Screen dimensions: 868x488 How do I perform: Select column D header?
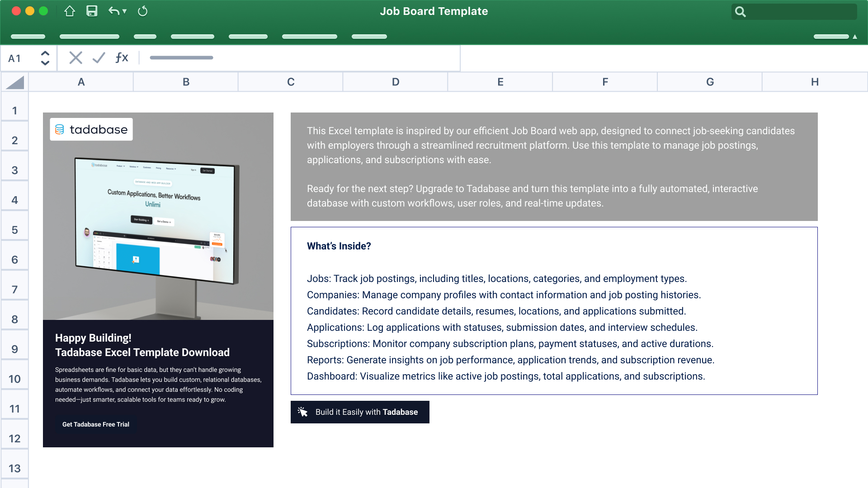click(396, 82)
